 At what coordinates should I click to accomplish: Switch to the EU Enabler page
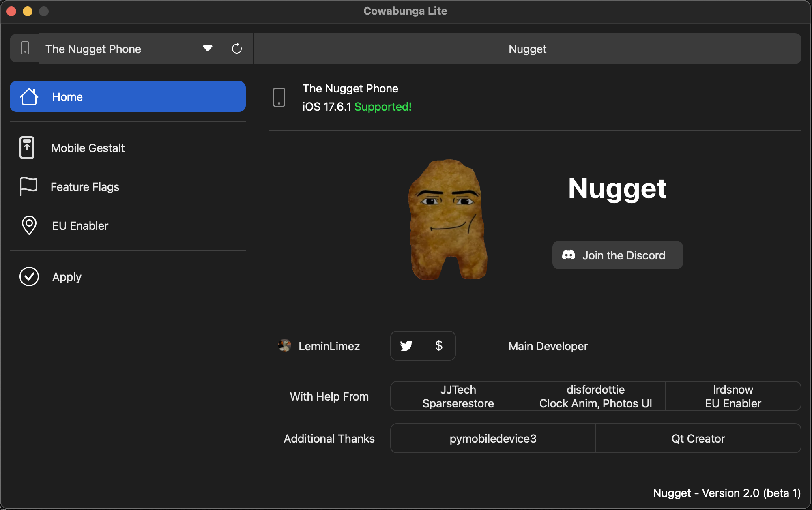click(x=80, y=226)
